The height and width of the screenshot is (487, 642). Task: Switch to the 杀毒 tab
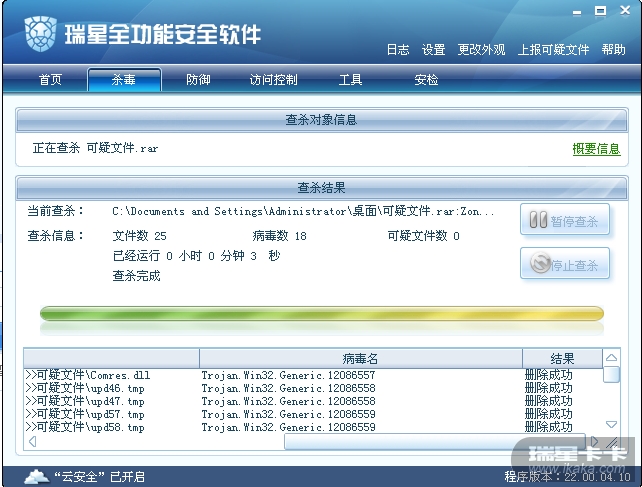coord(124,79)
